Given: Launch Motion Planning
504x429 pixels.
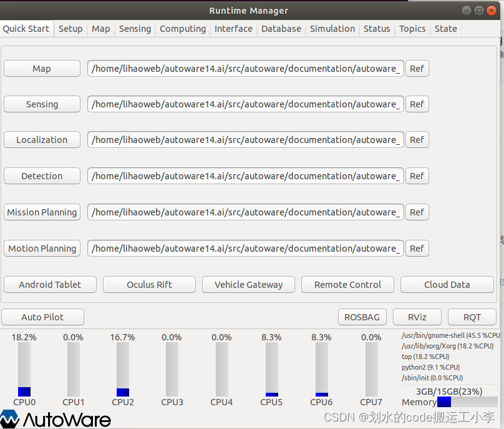Looking at the screenshot, I should 42,249.
